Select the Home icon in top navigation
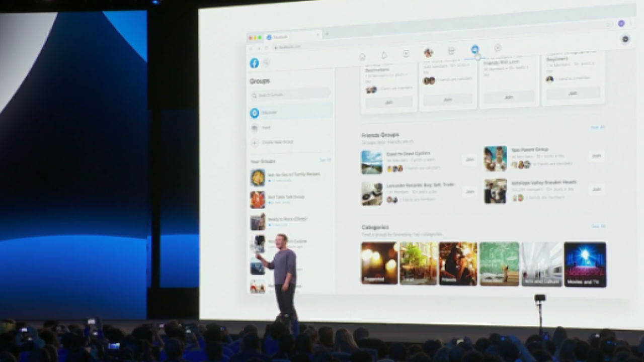 [x=362, y=56]
